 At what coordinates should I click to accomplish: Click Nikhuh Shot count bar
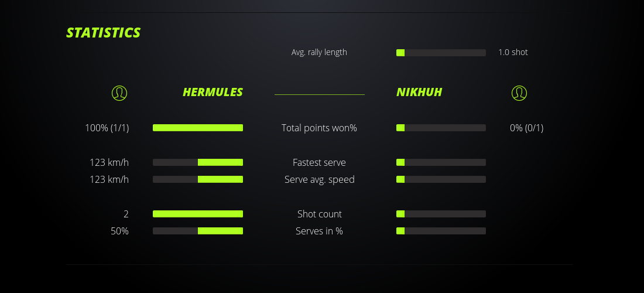pyautogui.click(x=441, y=214)
